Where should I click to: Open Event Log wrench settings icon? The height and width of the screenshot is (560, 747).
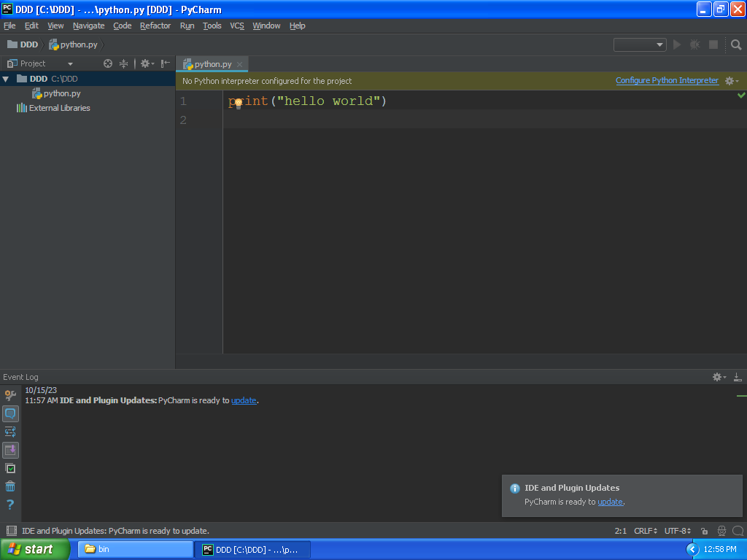10,395
